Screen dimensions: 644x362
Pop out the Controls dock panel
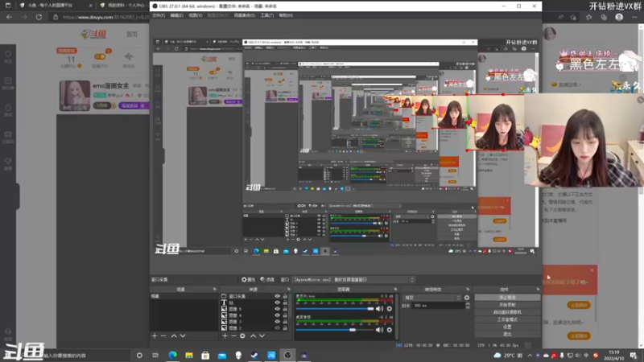[538, 290]
